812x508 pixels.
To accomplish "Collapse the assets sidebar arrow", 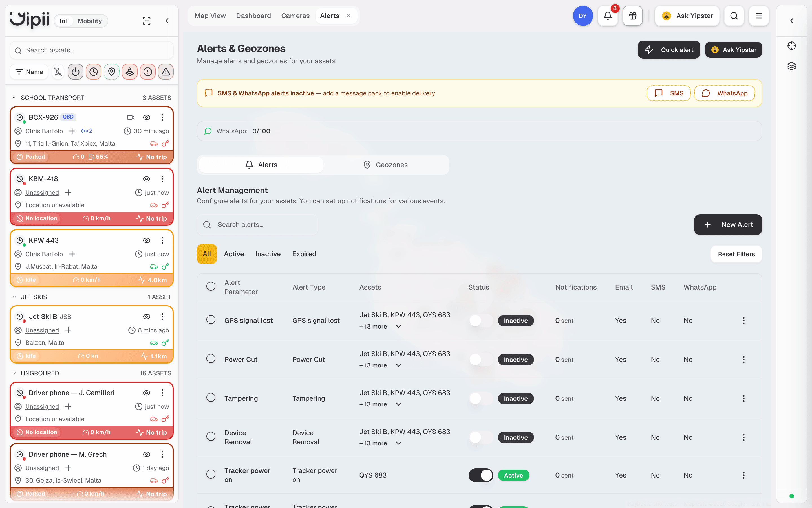I will tap(167, 21).
